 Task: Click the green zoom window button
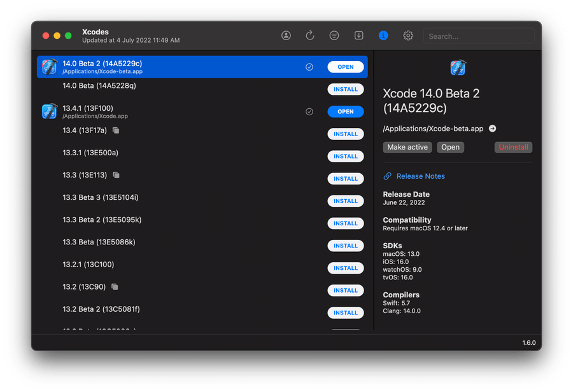[x=68, y=36]
